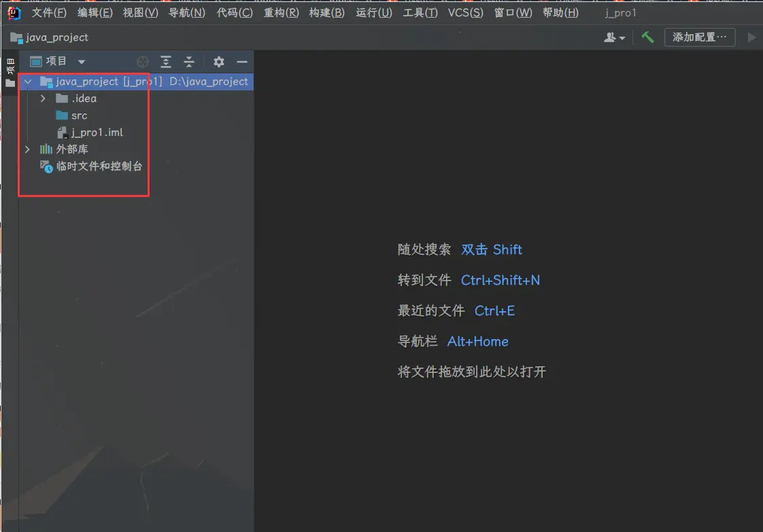The height and width of the screenshot is (532, 763).
Task: Select the src folder
Action: coord(79,116)
